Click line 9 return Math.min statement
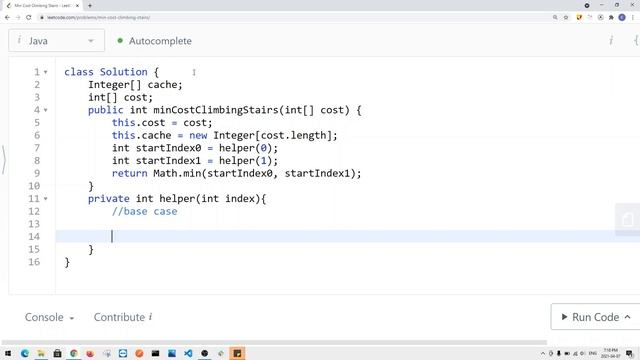This screenshot has height=360, width=640. (x=237, y=173)
